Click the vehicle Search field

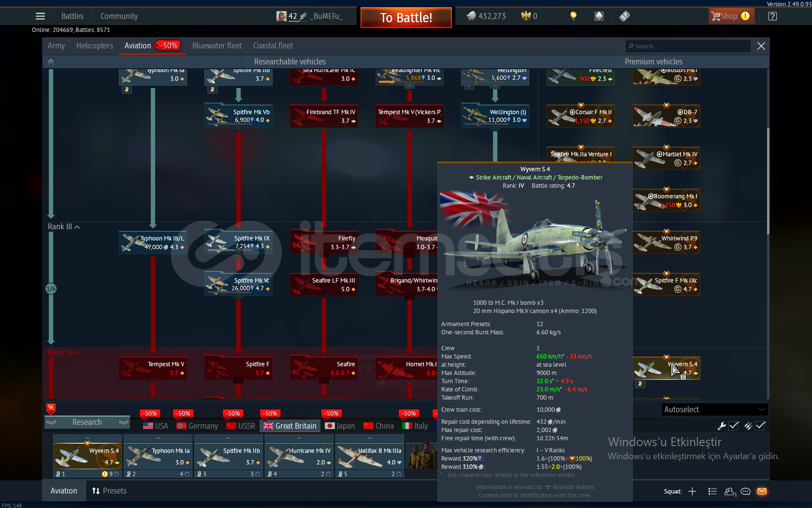pyautogui.click(x=688, y=46)
